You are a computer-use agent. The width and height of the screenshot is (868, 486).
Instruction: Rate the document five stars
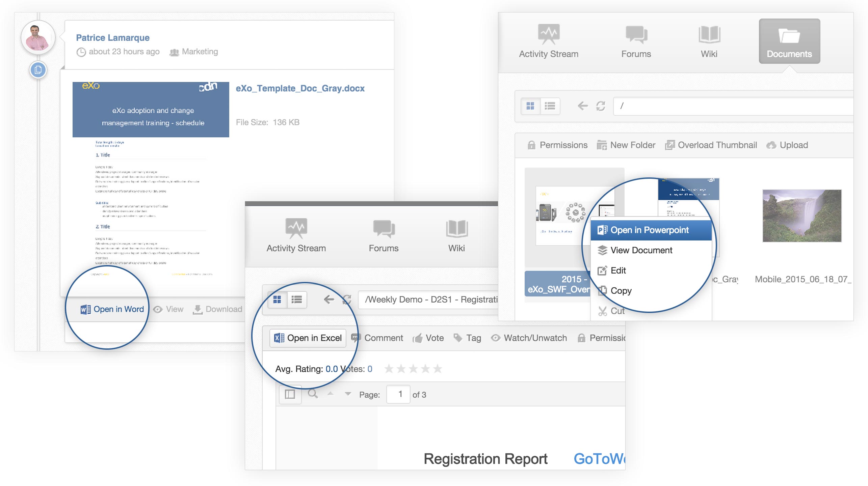click(438, 369)
